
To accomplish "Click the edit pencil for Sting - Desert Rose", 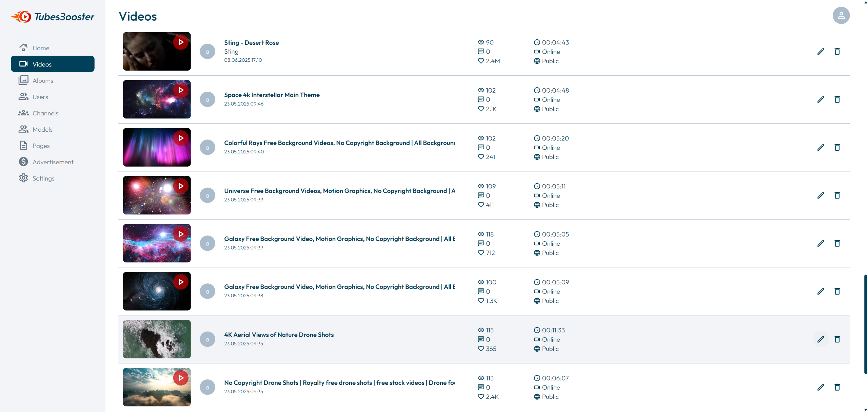I will coord(821,52).
